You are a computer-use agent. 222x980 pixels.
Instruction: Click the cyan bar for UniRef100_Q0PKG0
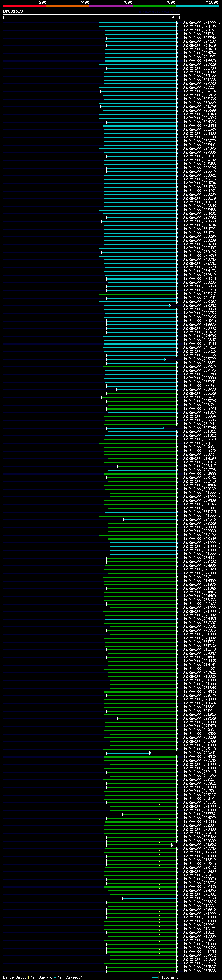tap(150, 898)
